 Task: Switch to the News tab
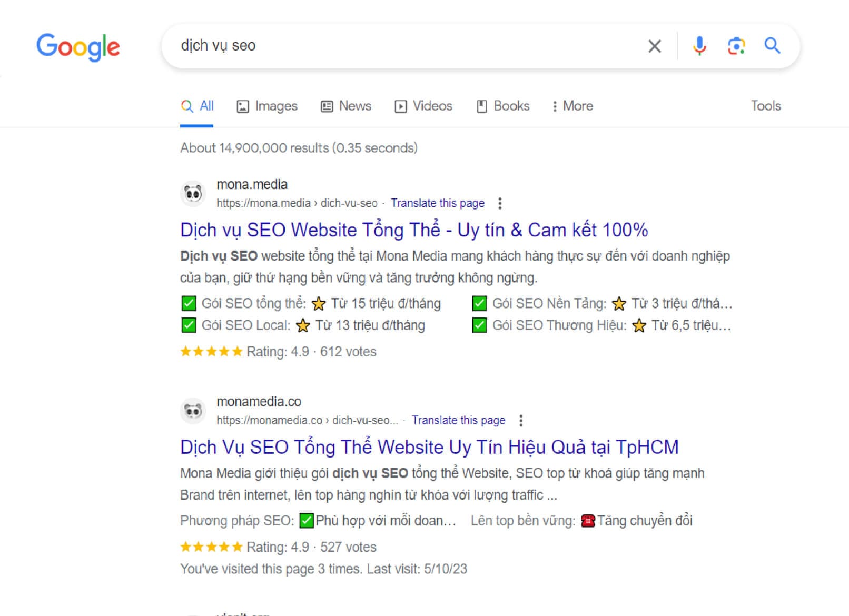[346, 106]
